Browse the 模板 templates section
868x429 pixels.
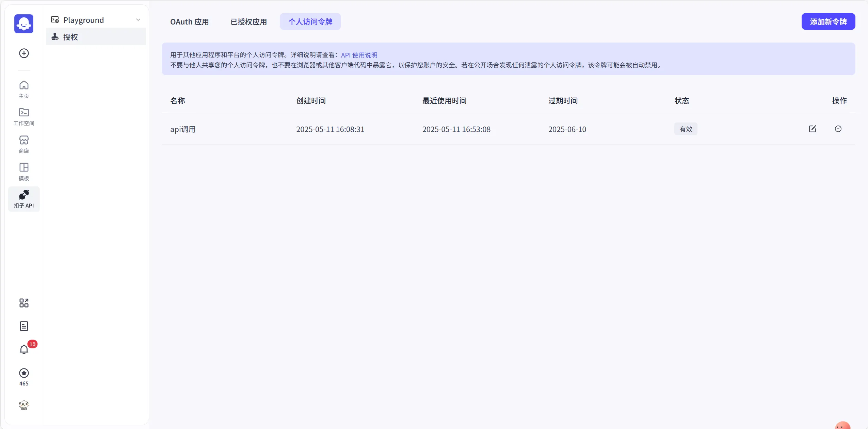point(23,171)
